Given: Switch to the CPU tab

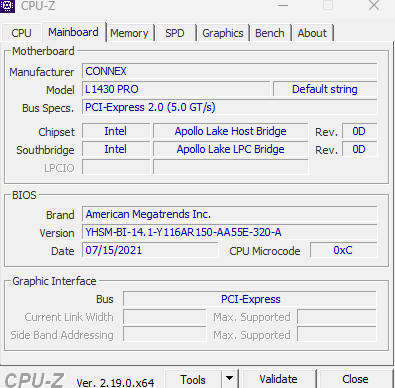Looking at the screenshot, I should click(x=21, y=33).
